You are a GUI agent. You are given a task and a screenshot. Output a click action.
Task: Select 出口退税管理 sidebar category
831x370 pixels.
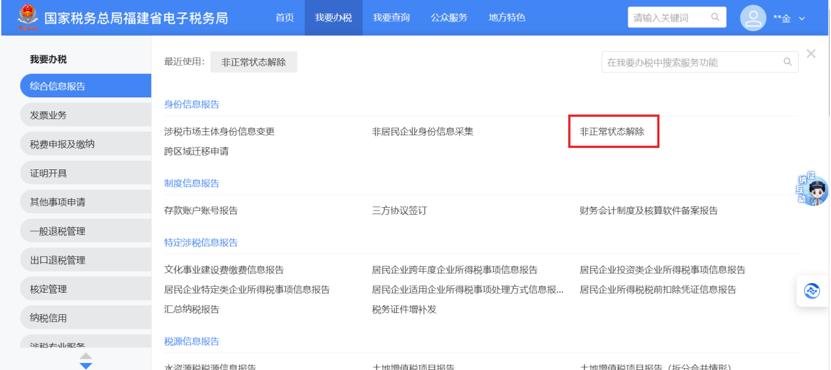85,260
